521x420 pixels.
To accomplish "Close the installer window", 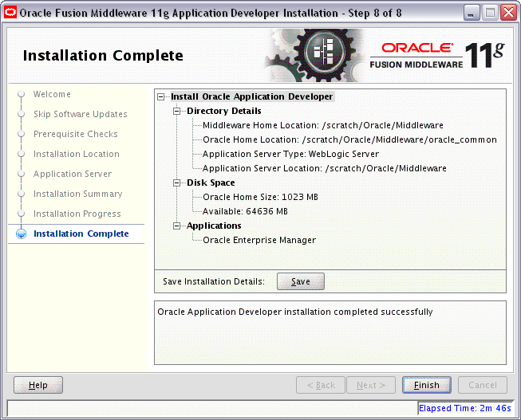I will 509,14.
